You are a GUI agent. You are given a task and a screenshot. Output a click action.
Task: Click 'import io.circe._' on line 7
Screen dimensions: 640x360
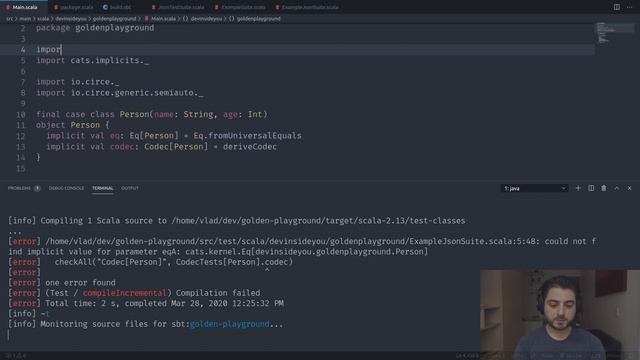click(78, 82)
